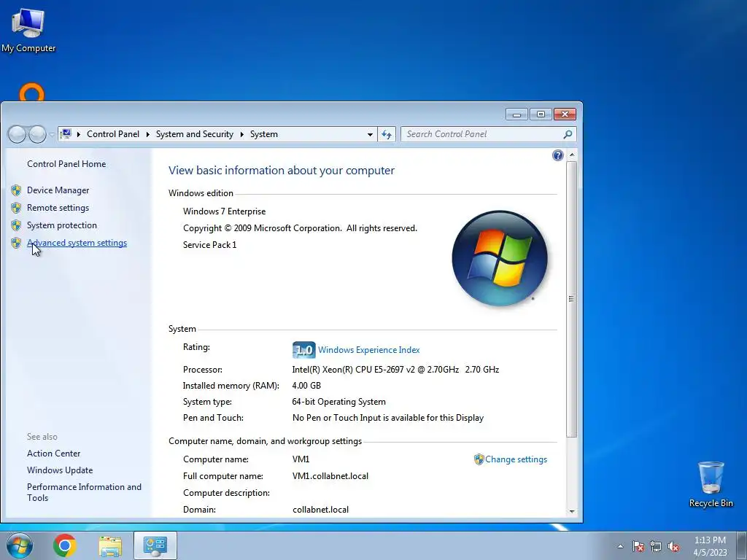This screenshot has width=747, height=560.
Task: Click the Forward navigation arrow button
Action: tap(38, 134)
